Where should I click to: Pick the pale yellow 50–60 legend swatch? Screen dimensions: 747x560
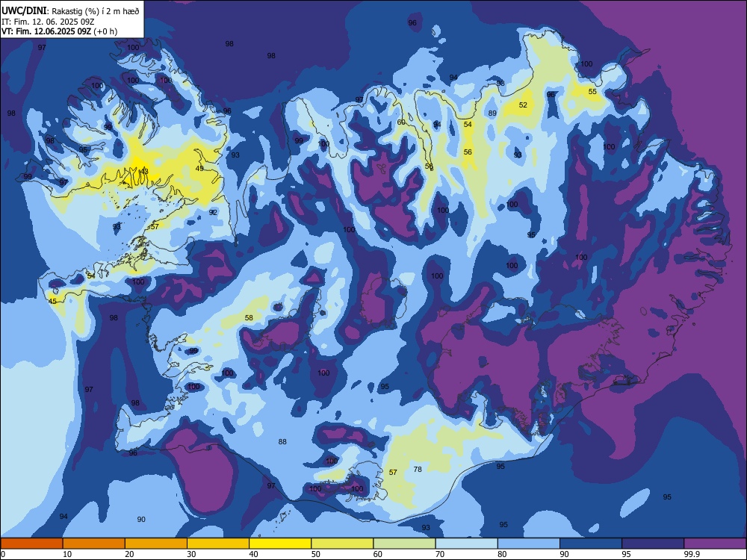[342, 544]
